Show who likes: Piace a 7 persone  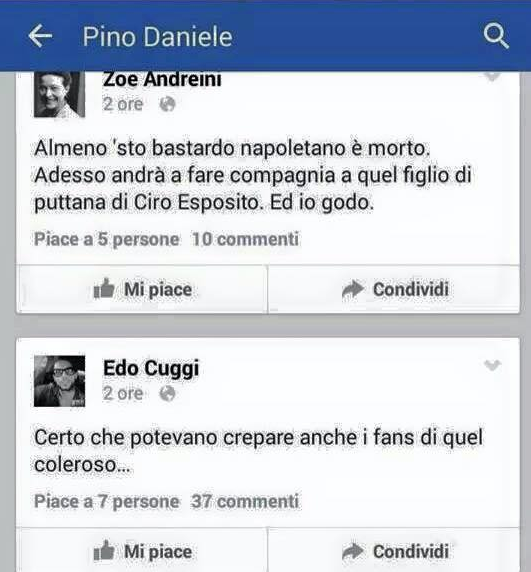click(x=107, y=502)
